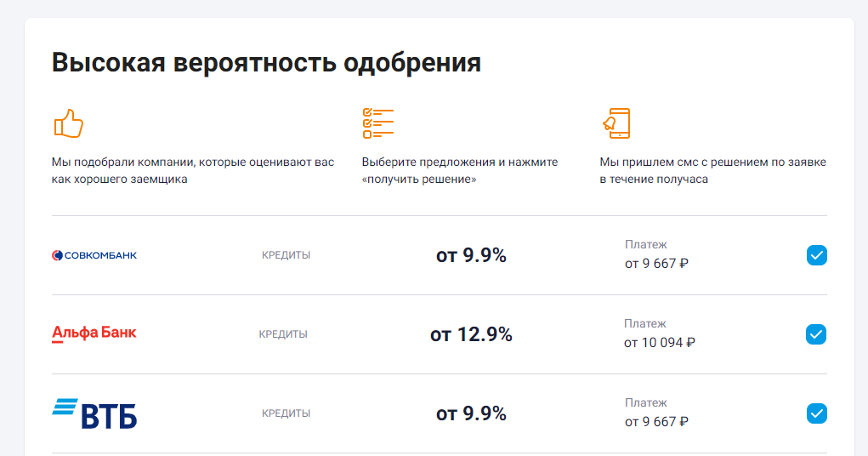Viewport: 868px width, 456px height.
Task: Toggle the VTB offer checkbox
Action: pos(816,413)
